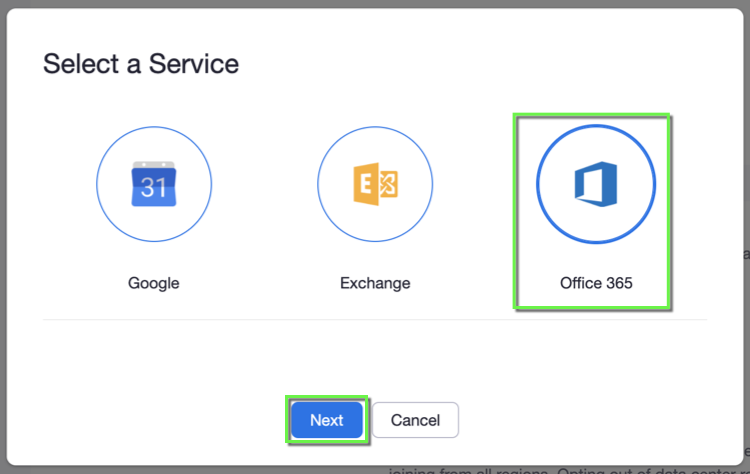
Task: Click the "Select a Service" dialog heading
Action: (x=141, y=65)
